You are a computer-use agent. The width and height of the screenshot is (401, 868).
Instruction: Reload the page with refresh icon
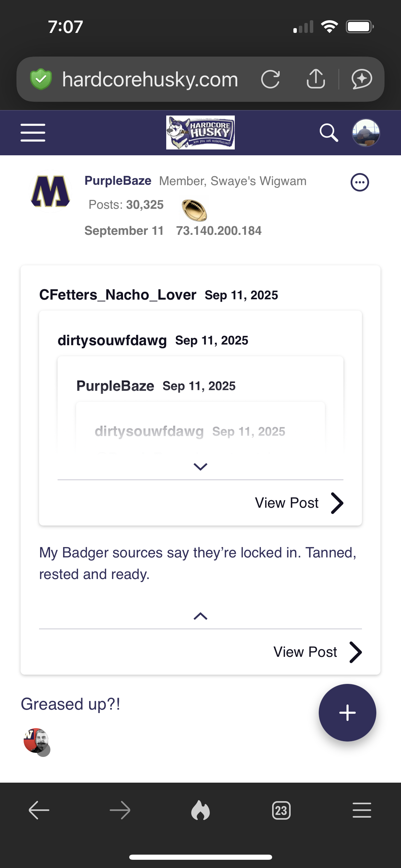click(270, 79)
